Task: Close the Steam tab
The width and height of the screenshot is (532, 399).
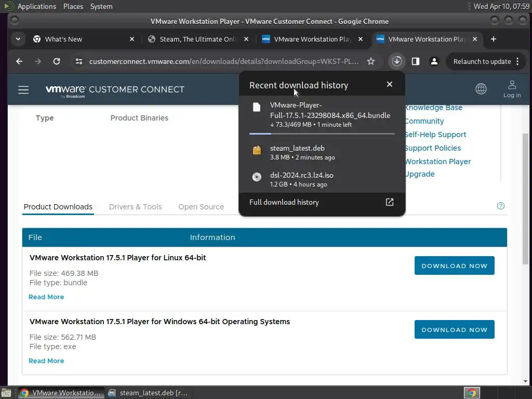Action: pos(246,39)
